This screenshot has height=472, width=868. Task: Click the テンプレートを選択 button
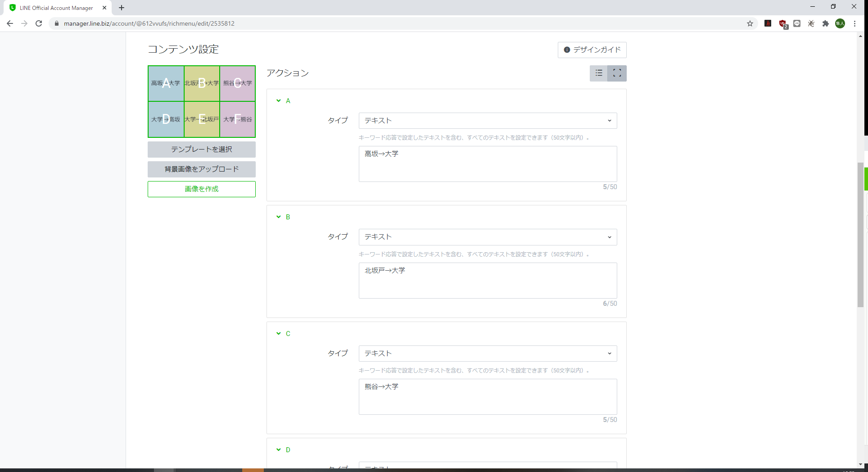pyautogui.click(x=201, y=149)
